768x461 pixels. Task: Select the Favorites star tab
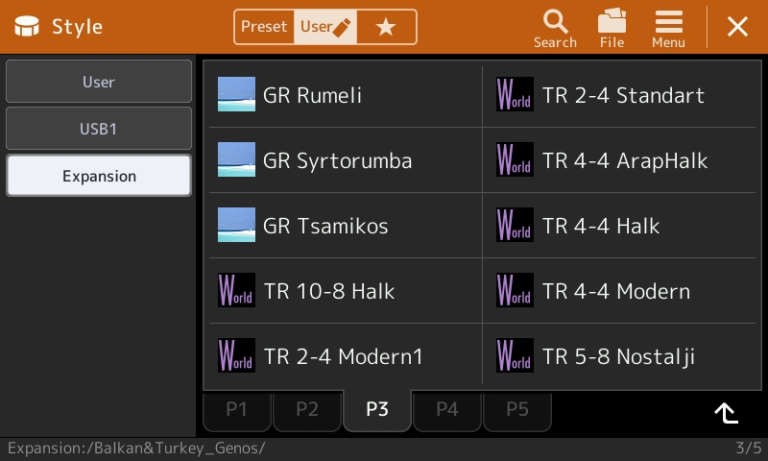click(386, 27)
